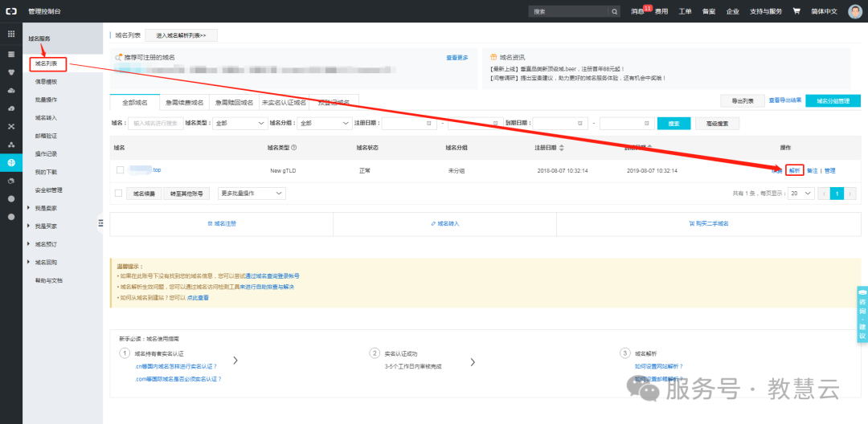Tick the select-all checkbox beside 域名续费
868x424 pixels.
119,194
